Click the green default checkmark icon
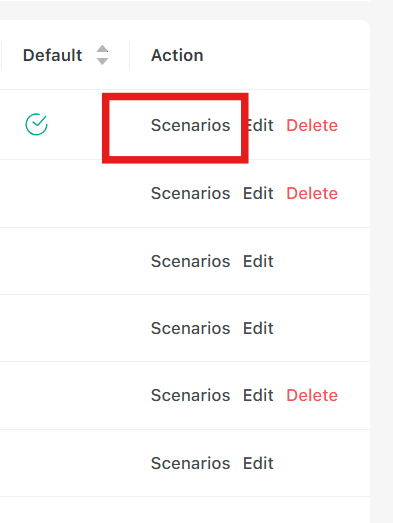The width and height of the screenshot is (393, 523). tap(36, 124)
